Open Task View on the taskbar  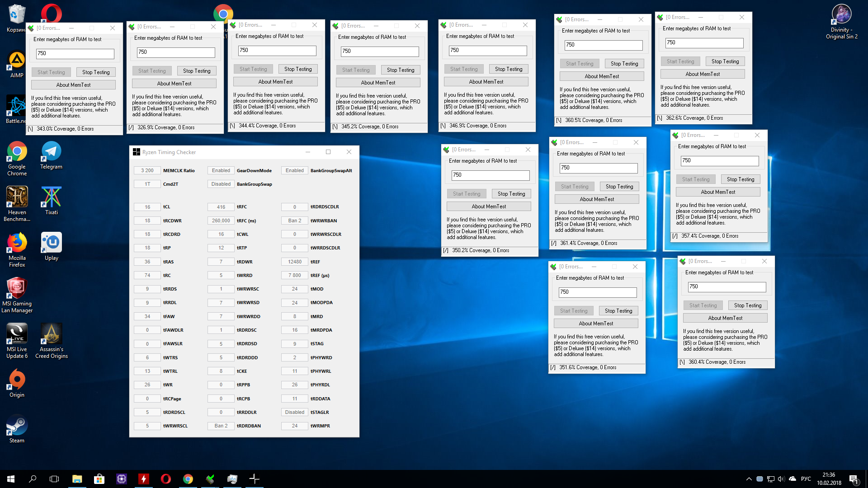(54, 479)
